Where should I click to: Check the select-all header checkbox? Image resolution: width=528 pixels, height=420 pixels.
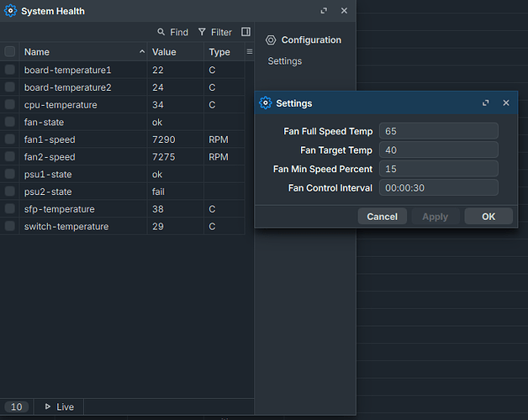[10, 52]
